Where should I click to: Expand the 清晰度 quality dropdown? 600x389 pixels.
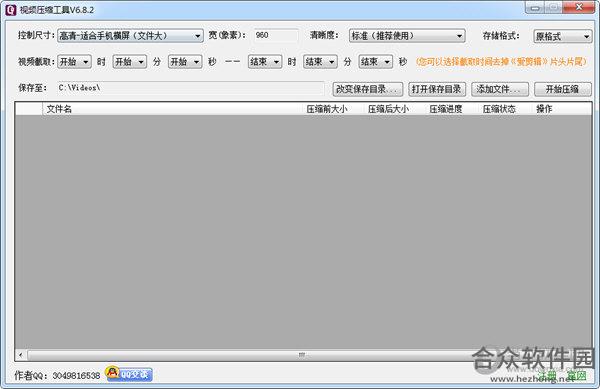pos(407,36)
